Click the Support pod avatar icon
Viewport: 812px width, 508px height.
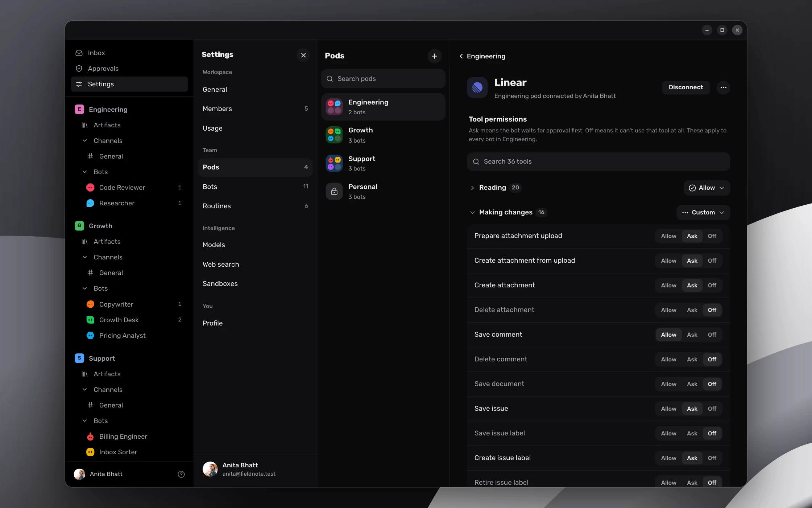coord(334,163)
